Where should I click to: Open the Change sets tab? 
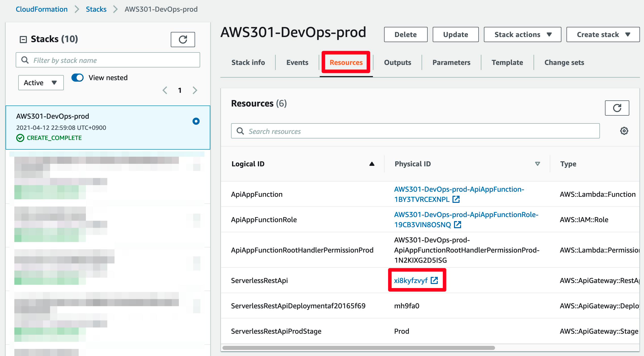(x=564, y=62)
